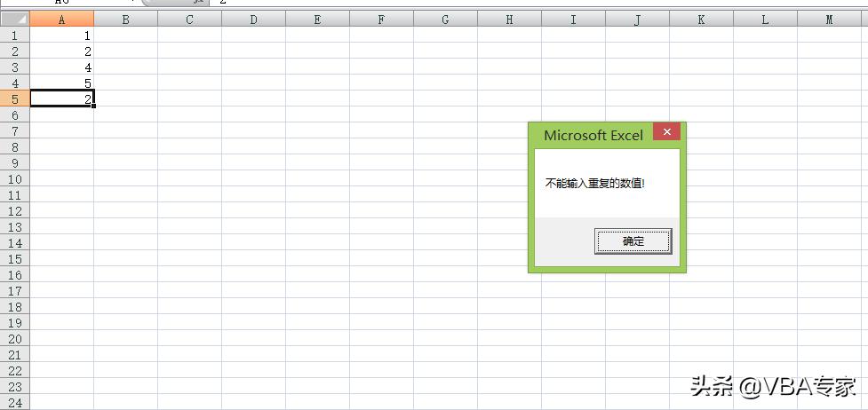The height and width of the screenshot is (410, 868).
Task: Select row 13 header
Action: tap(15, 227)
